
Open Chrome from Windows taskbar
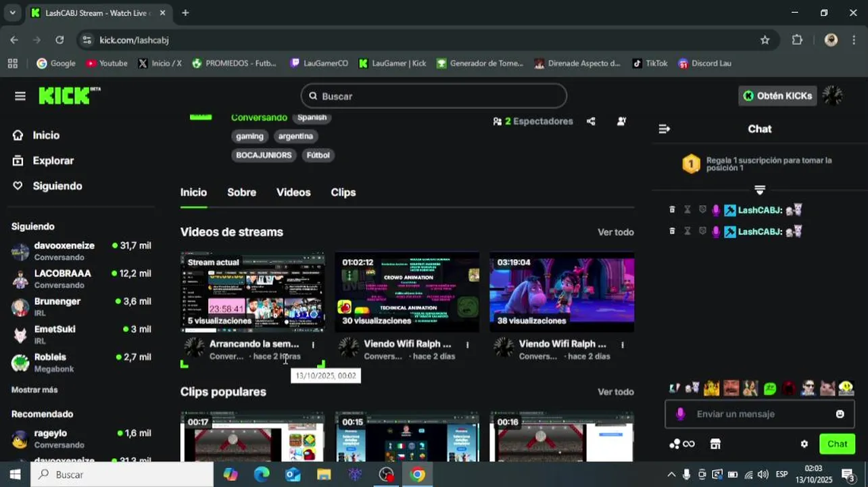click(x=418, y=475)
